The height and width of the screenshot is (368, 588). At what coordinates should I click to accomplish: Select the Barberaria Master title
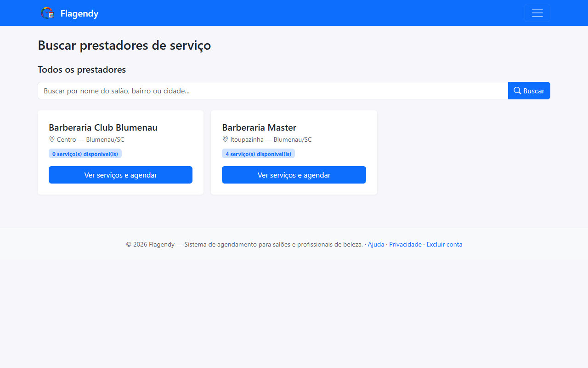[259, 127]
